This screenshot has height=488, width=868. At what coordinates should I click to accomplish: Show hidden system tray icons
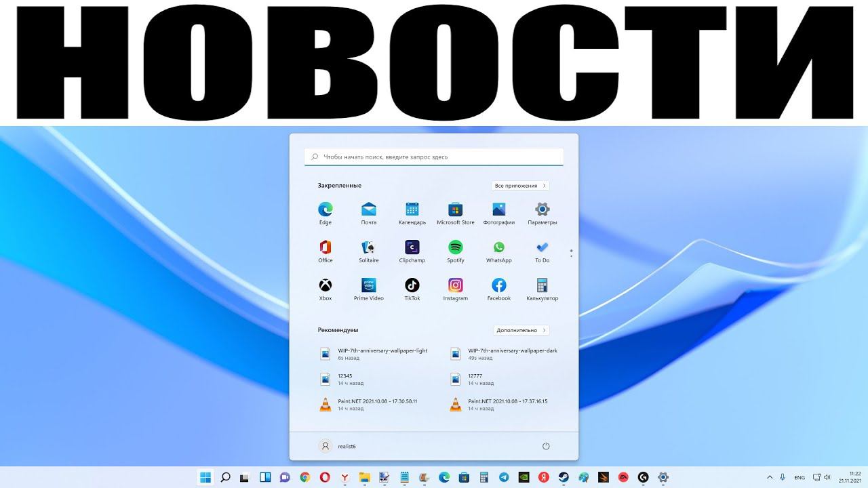[x=770, y=477]
